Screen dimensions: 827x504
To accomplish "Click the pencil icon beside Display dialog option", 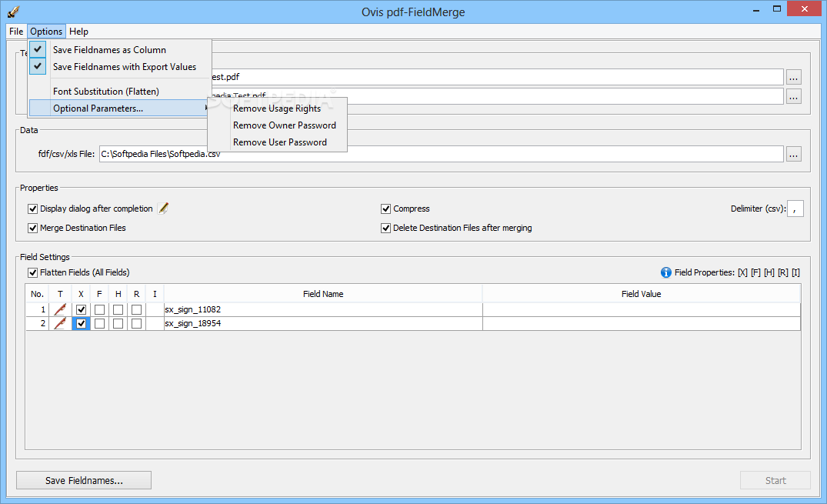I will coord(164,209).
